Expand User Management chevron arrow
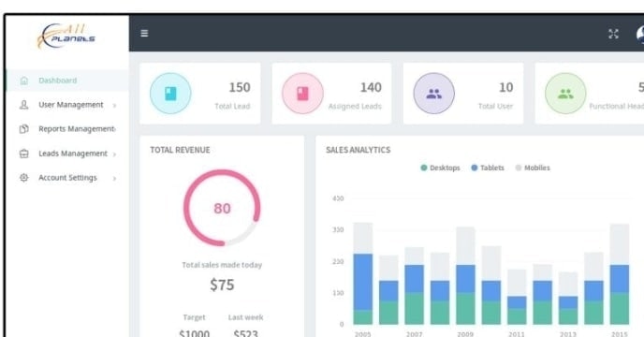The image size is (644, 337). [114, 106]
